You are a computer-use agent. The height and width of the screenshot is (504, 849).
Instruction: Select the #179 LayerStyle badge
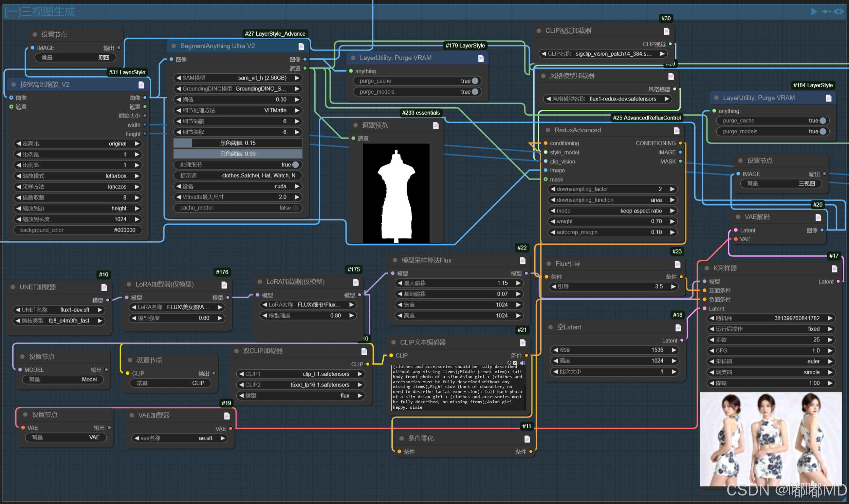[x=465, y=45]
